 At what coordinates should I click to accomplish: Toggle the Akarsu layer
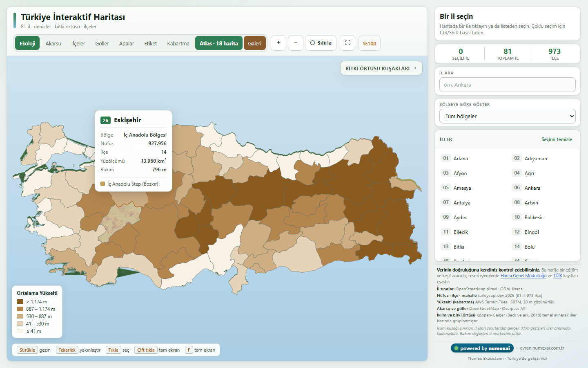click(53, 43)
